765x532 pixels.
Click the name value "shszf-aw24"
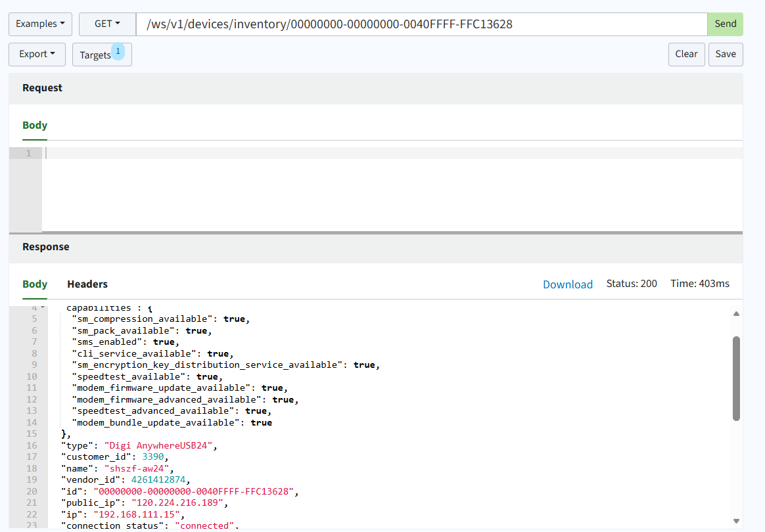point(137,468)
